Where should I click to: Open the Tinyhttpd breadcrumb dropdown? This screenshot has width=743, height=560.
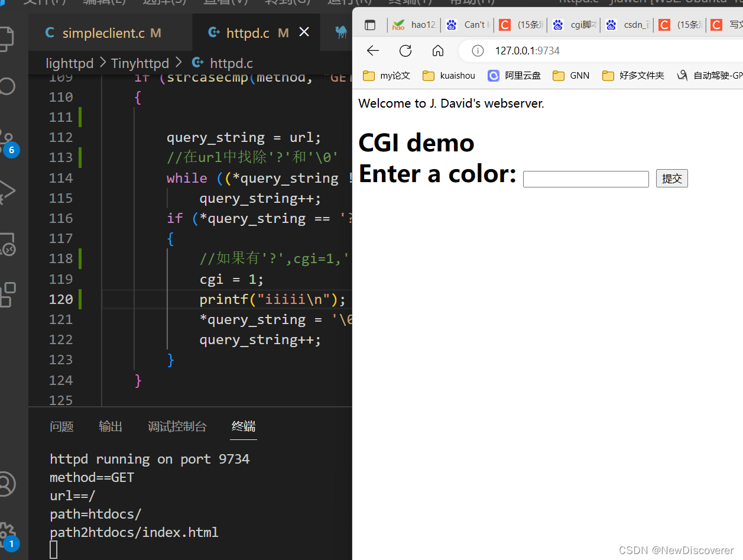[x=140, y=63]
